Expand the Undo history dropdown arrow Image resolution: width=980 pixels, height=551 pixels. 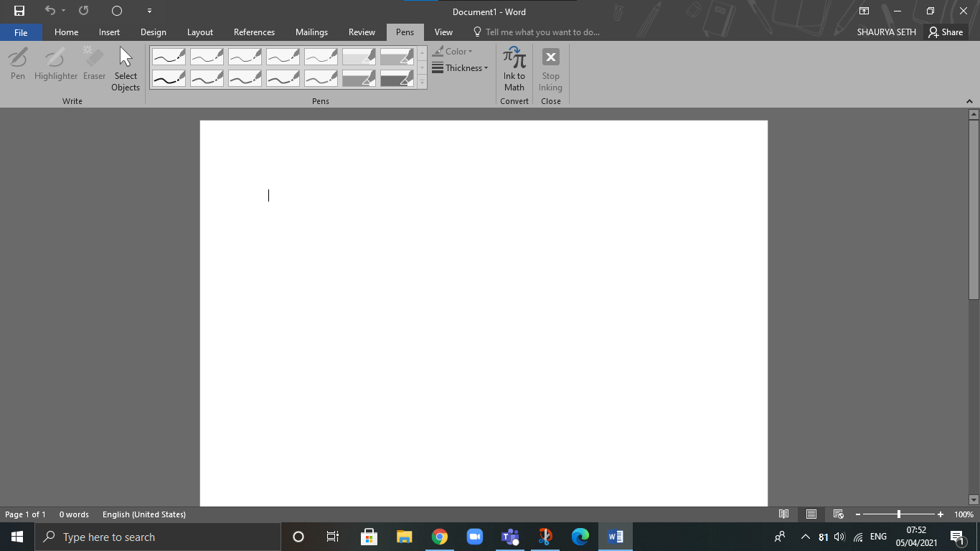click(64, 11)
